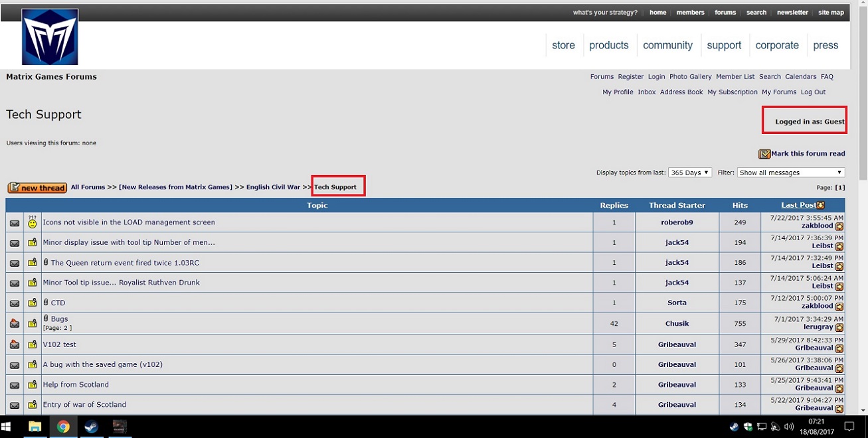The width and height of the screenshot is (868, 438).
Task: Open the Minor Tool tip issue thread
Action: point(121,283)
